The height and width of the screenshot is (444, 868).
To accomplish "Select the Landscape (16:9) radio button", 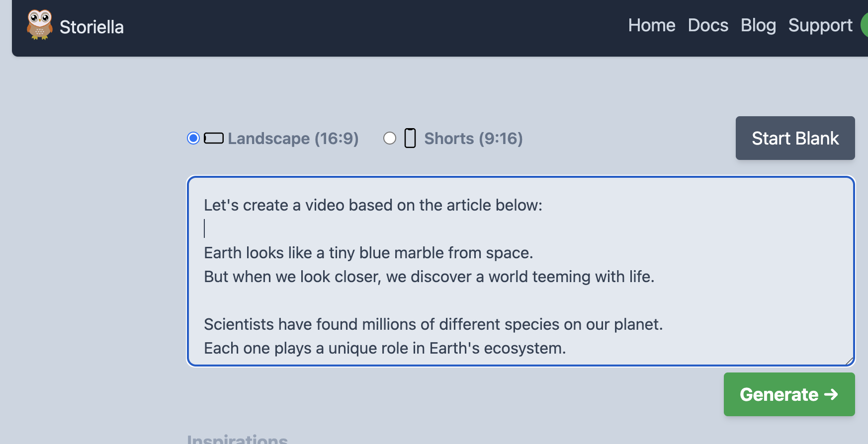I will (193, 138).
